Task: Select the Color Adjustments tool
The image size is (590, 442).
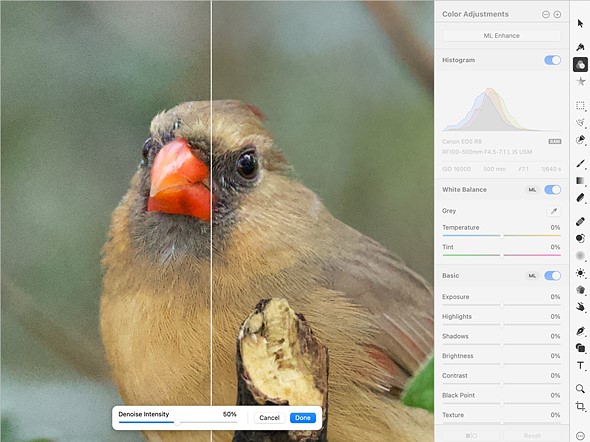Action: pyautogui.click(x=580, y=65)
